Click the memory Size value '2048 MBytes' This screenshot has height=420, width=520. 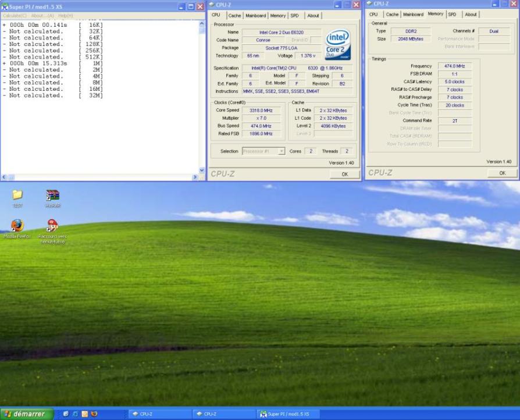point(411,39)
